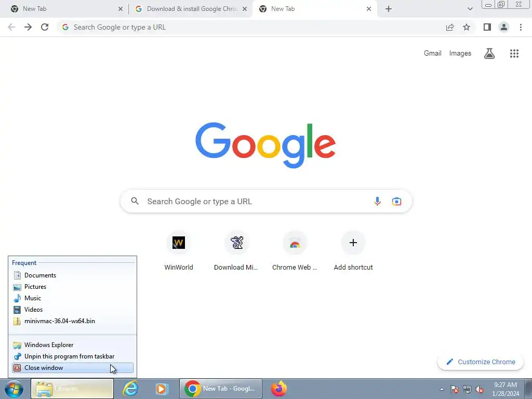Open Music from the jump list

(73, 298)
